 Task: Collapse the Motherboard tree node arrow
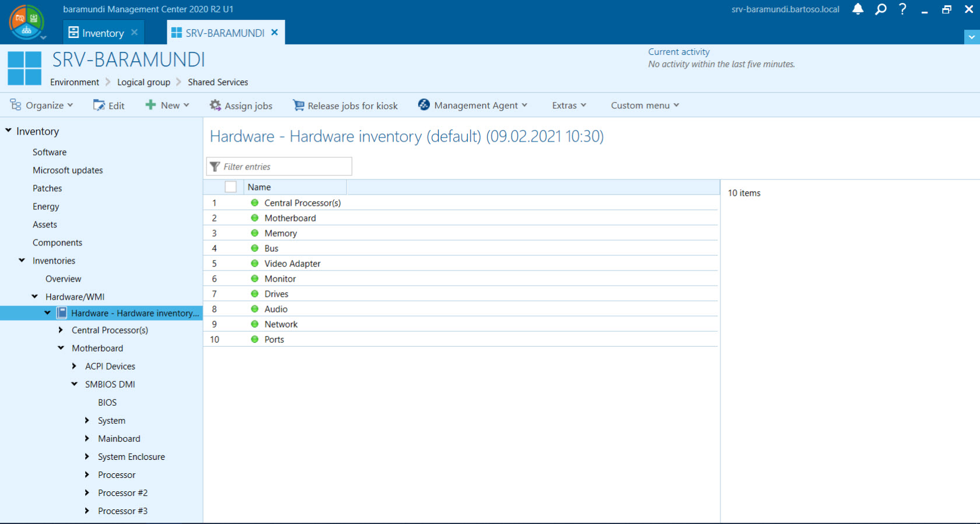pos(61,348)
